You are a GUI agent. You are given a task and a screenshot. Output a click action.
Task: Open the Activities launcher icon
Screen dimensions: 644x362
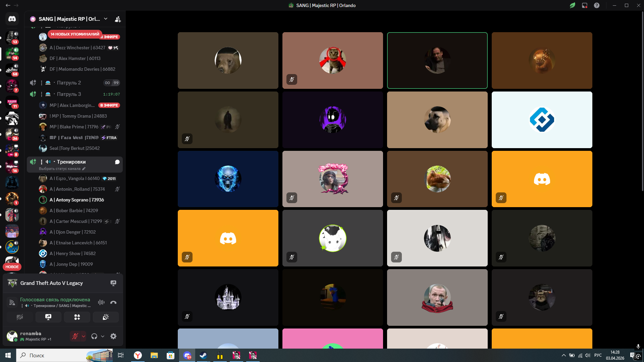coord(77,317)
